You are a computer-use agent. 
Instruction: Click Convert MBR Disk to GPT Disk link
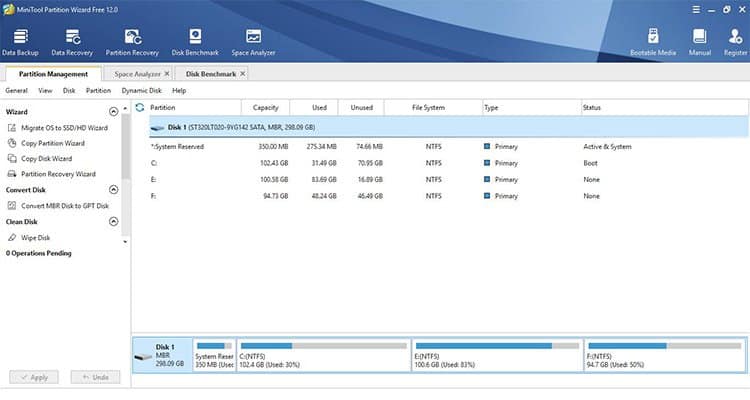[65, 206]
